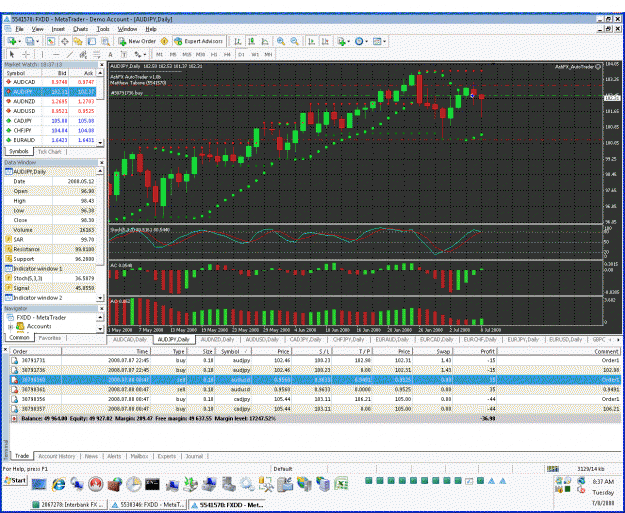
Task: Open the Tools menu
Action: (x=103, y=29)
